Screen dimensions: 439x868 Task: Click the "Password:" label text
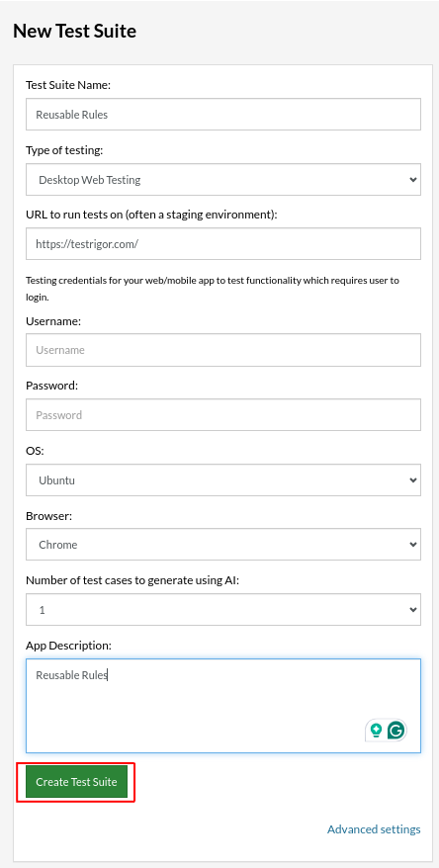(52, 386)
